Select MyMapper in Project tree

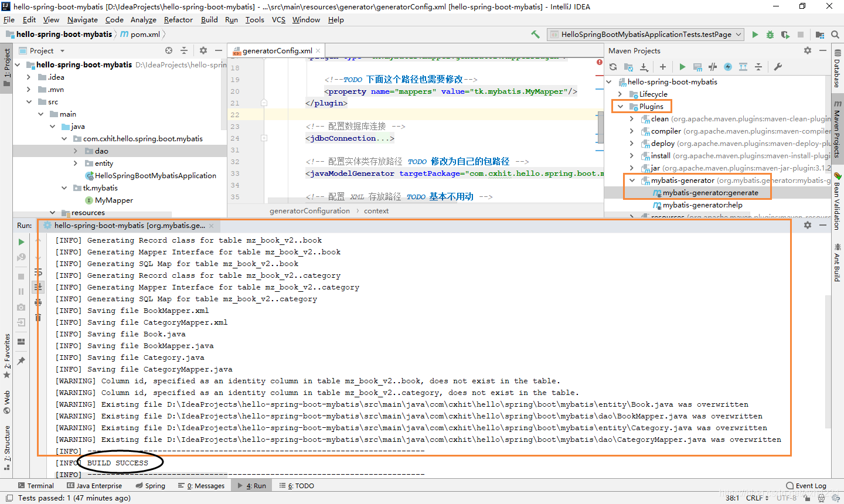coord(114,200)
